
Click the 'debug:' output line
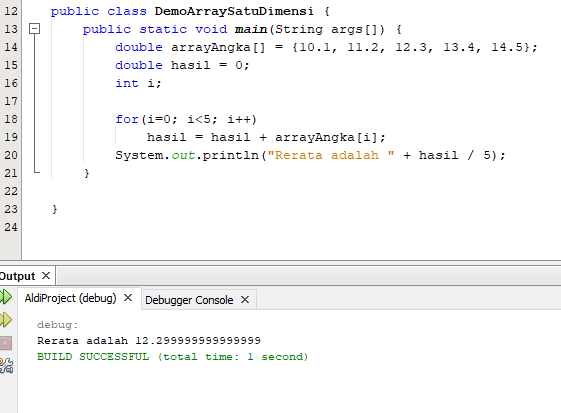click(x=57, y=325)
